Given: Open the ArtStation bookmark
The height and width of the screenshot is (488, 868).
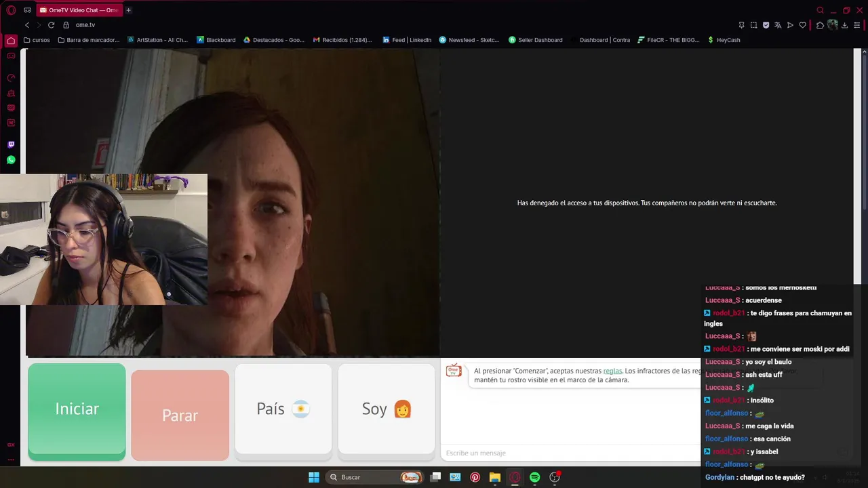Looking at the screenshot, I should click(x=157, y=40).
